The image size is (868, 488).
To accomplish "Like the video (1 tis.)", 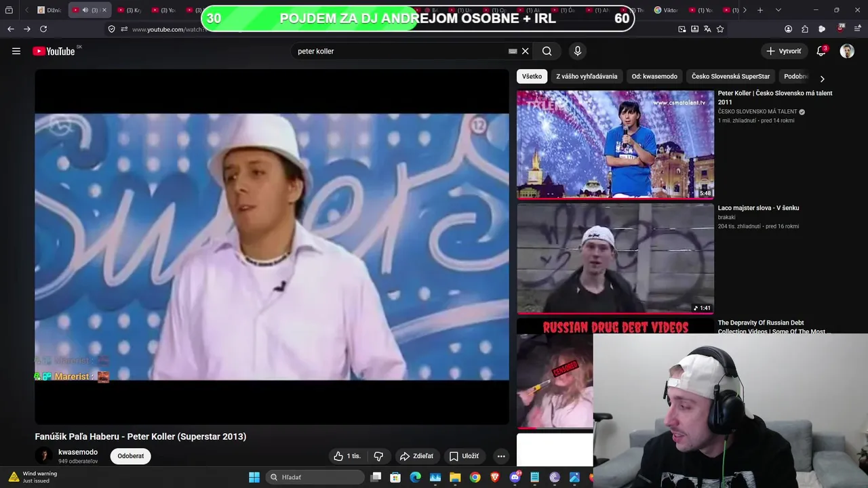I will (x=347, y=456).
